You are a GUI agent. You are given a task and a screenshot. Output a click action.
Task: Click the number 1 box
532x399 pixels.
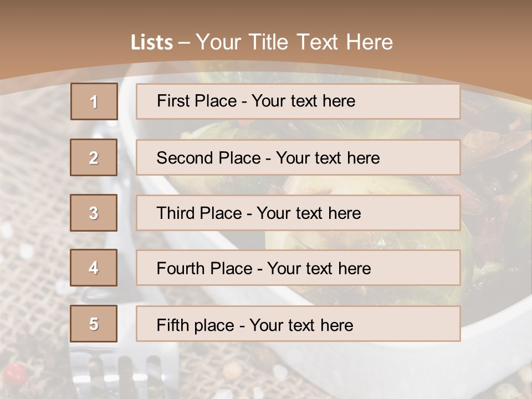click(x=94, y=101)
